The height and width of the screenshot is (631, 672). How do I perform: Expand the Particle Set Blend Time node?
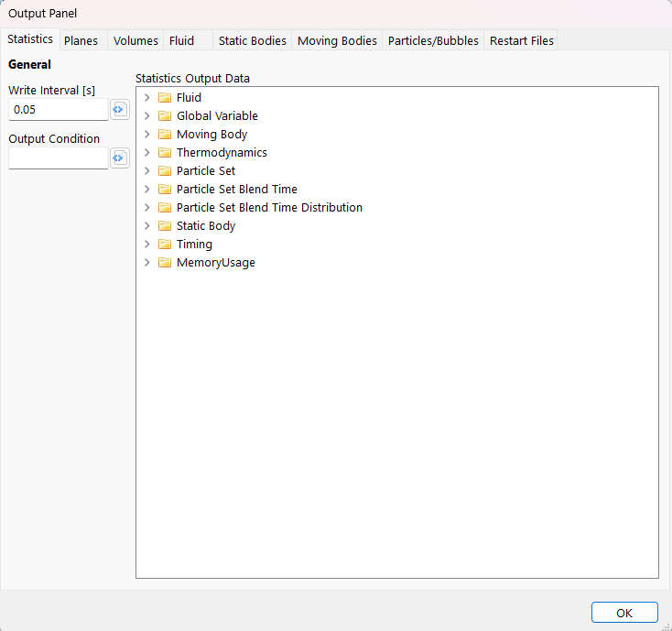click(x=146, y=190)
